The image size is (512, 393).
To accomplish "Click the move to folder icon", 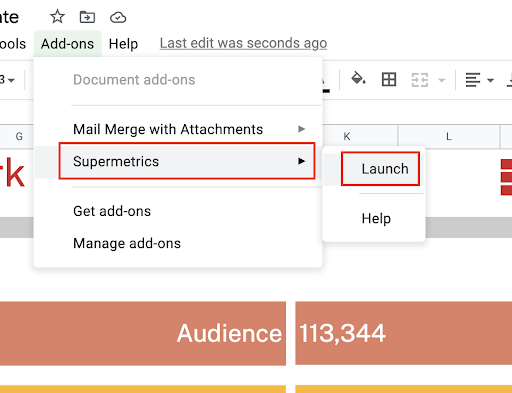I will [87, 17].
